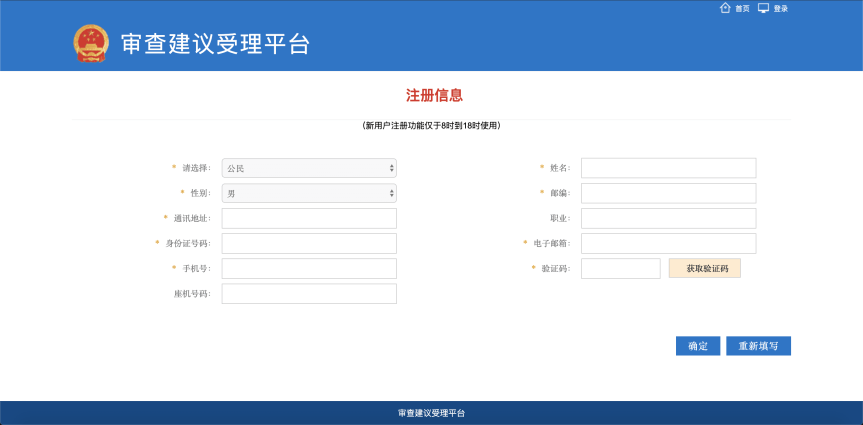Viewport: 863px width, 425px height.
Task: Focus the 通讯地址 input field
Action: tap(309, 218)
